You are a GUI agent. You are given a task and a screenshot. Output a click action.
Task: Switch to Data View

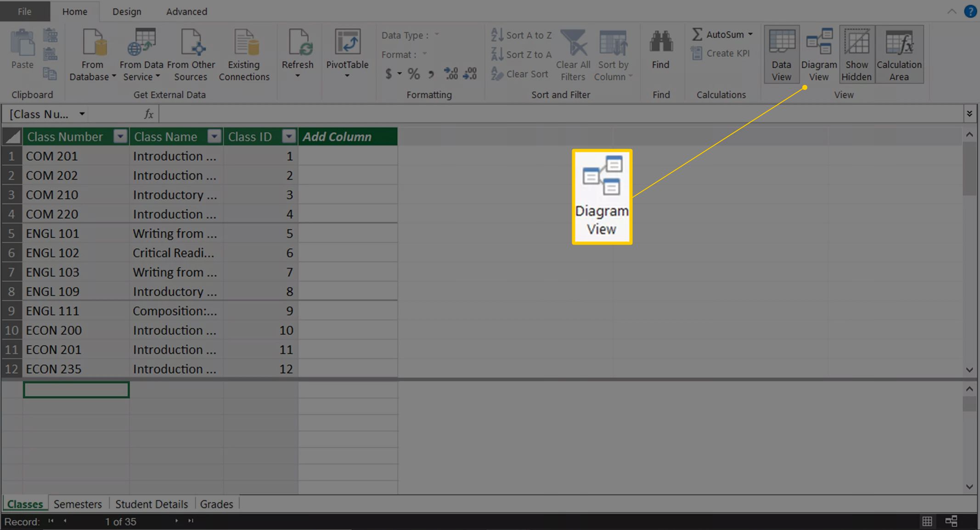(781, 56)
